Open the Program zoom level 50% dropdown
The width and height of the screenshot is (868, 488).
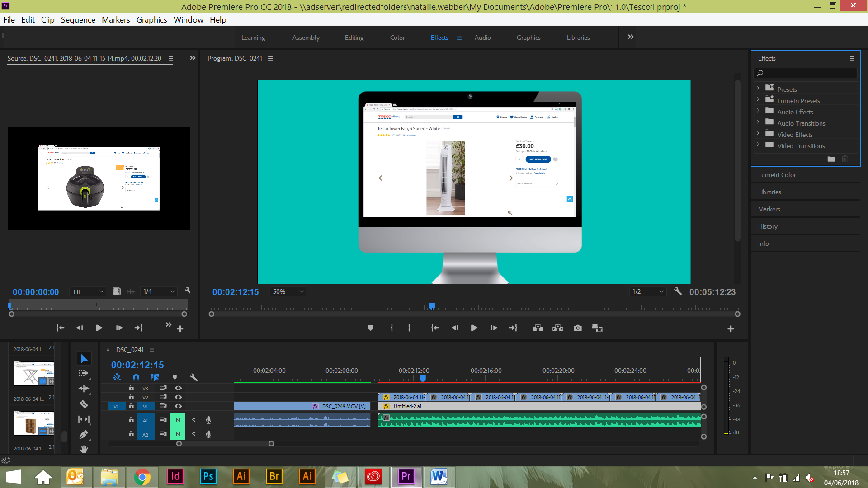click(x=288, y=291)
